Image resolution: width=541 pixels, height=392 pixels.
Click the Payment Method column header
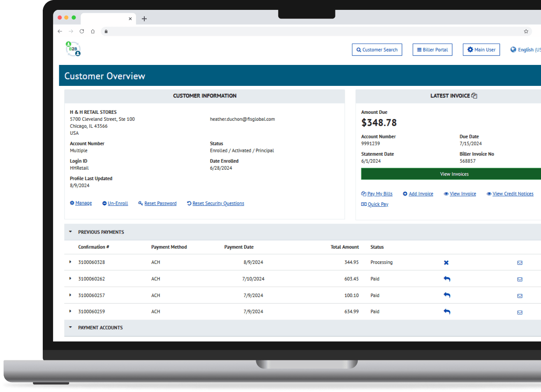point(169,247)
